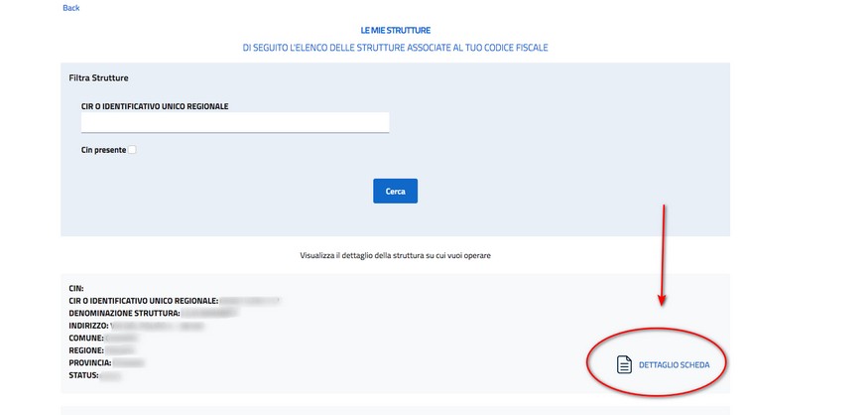Click the Filtra Strutture section title
Image resolution: width=868 pixels, height=415 pixels.
pyautogui.click(x=98, y=77)
